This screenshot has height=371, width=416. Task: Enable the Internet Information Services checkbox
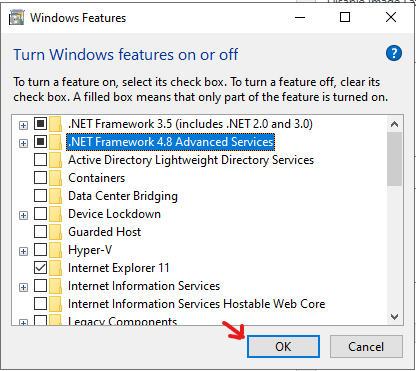click(x=40, y=286)
